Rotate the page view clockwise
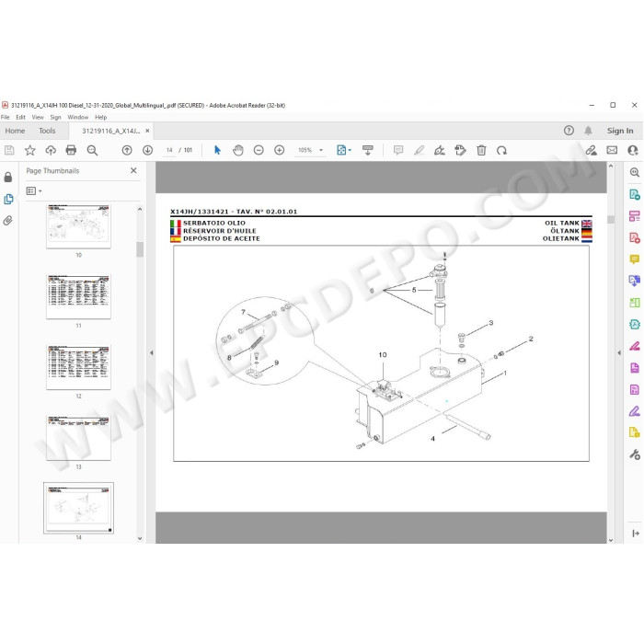Viewport: 644px width, 644px height. click(501, 150)
